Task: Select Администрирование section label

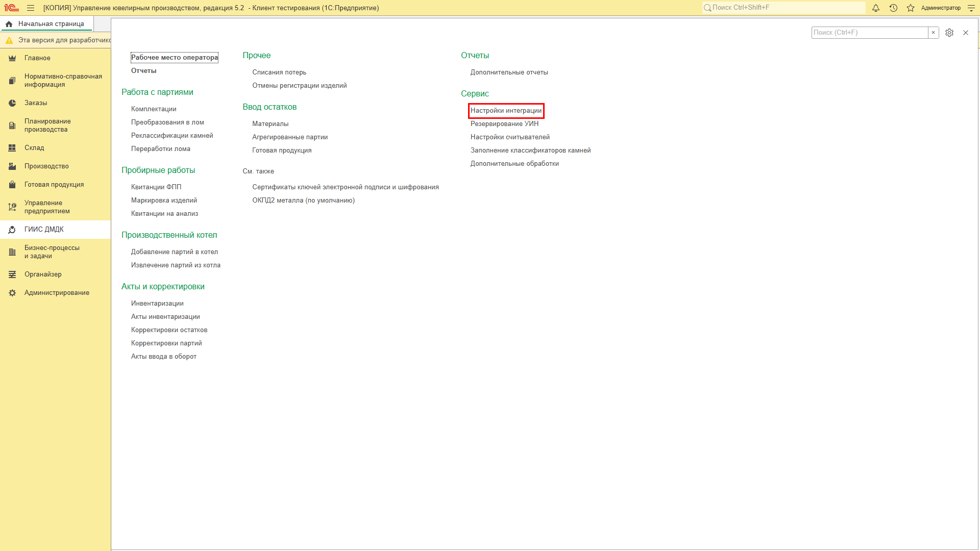Action: (x=57, y=293)
